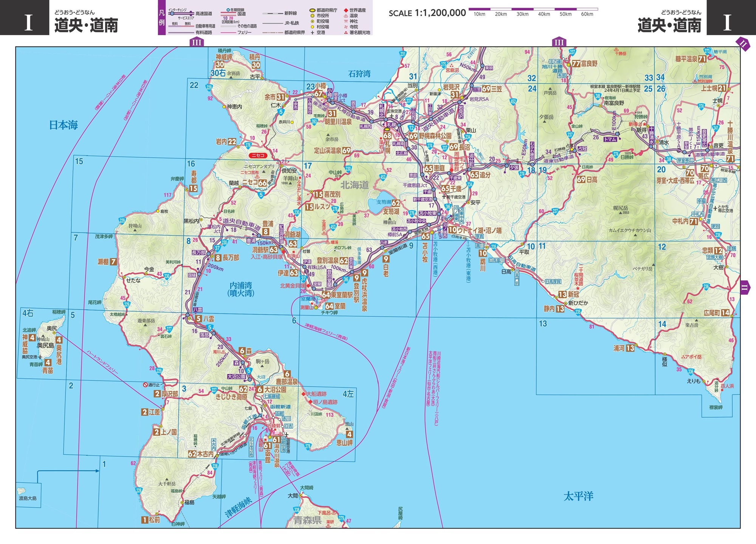Click the 白神岬 cape label
Image resolution: width=756 pixels, height=544 pixels.
point(178,524)
